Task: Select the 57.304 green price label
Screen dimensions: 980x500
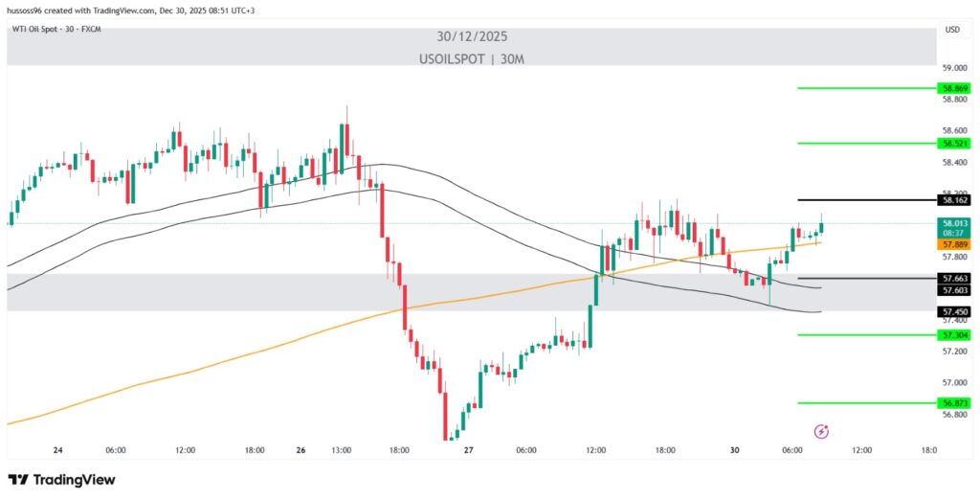Action: tap(955, 335)
